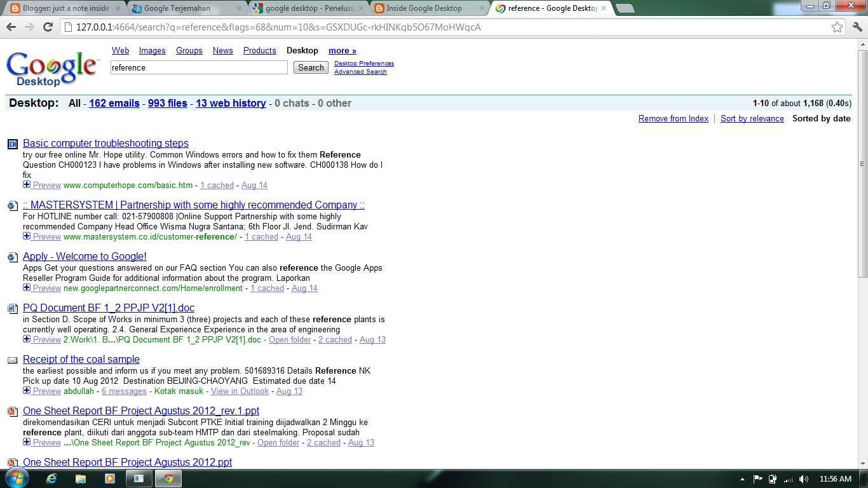Filter results to 993 files
Screen dimensions: 868x488
(x=168, y=104)
